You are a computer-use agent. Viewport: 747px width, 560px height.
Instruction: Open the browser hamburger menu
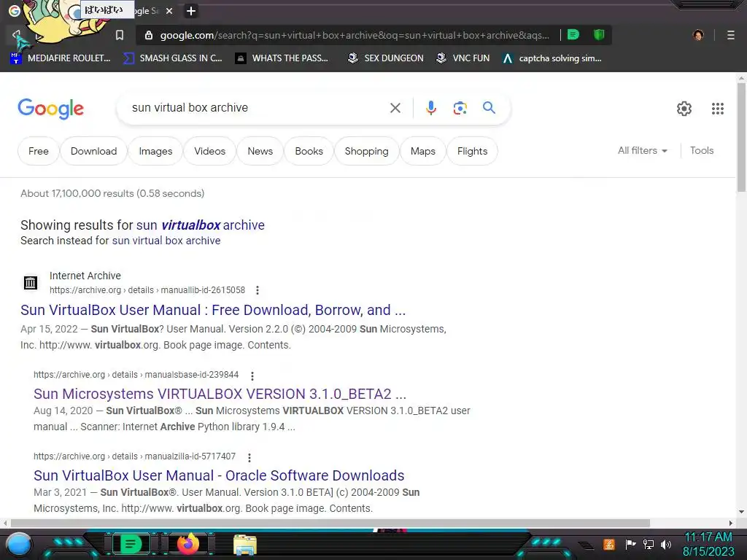coord(730,35)
